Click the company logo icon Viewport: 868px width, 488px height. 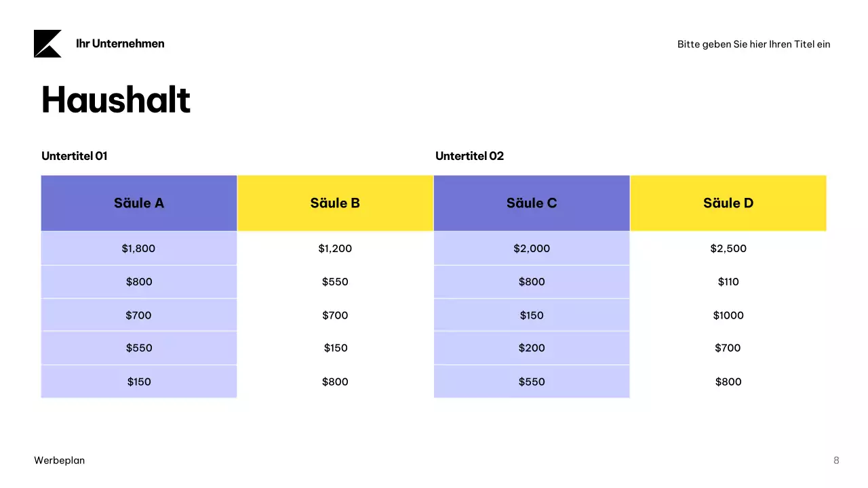[47, 44]
